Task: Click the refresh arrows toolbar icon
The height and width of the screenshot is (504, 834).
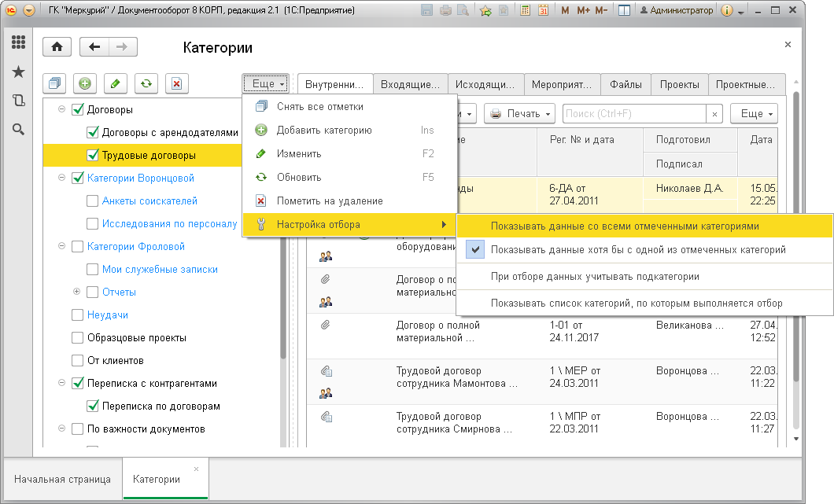Action: (x=146, y=83)
